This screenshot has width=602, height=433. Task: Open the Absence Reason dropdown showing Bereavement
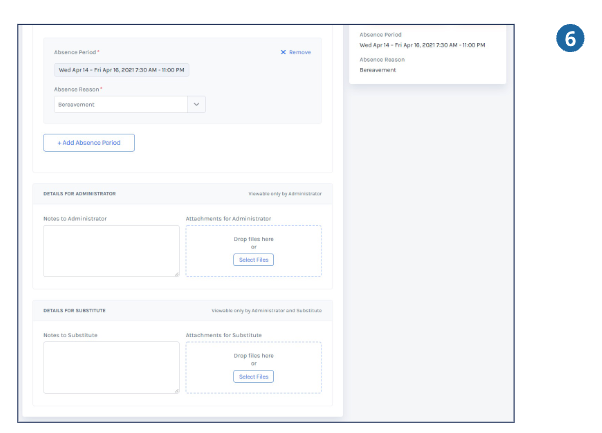coord(130,104)
